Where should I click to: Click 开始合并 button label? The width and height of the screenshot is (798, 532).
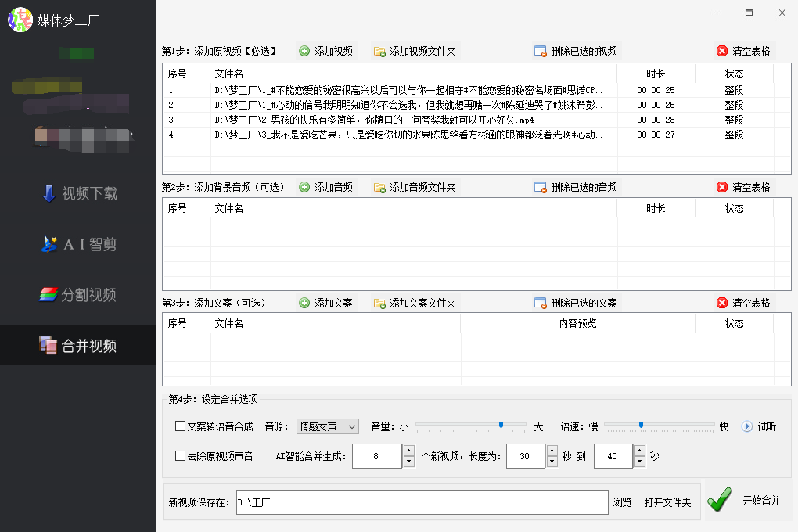tap(761, 500)
